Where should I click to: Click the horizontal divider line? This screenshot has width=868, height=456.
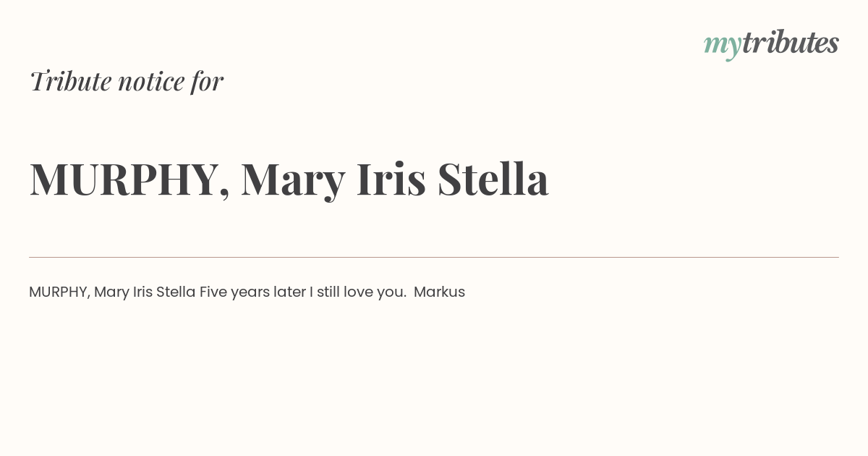[434, 257]
